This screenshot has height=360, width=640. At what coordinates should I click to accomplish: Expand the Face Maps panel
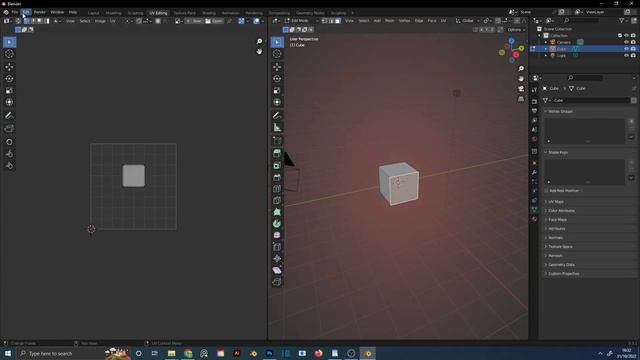tap(557, 220)
